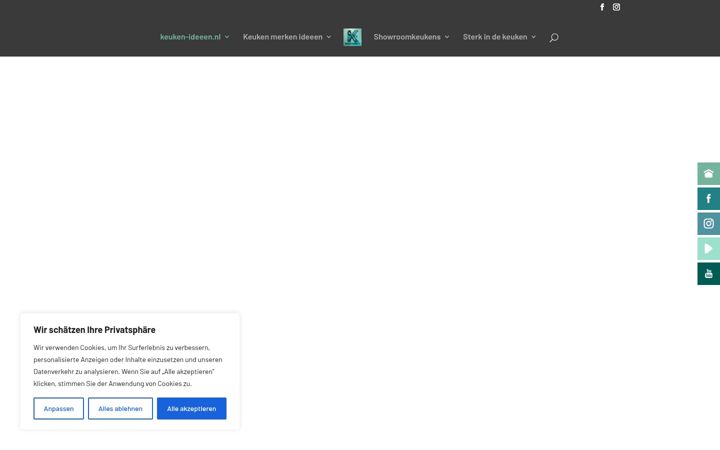This screenshot has height=450, width=720.
Task: Open the Instagram icon in top bar
Action: [x=616, y=7]
